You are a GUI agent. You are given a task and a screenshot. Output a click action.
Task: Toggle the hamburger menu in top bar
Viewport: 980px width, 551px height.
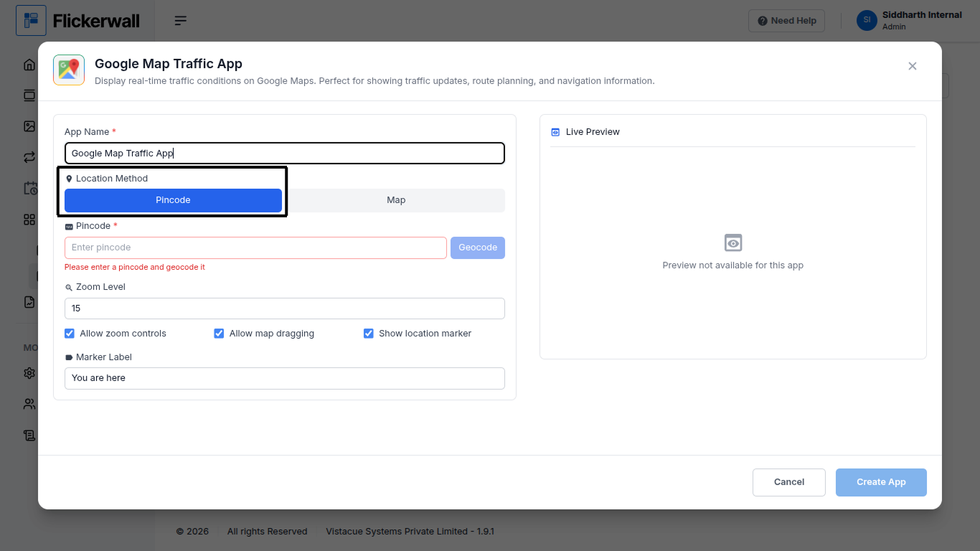[x=181, y=21]
